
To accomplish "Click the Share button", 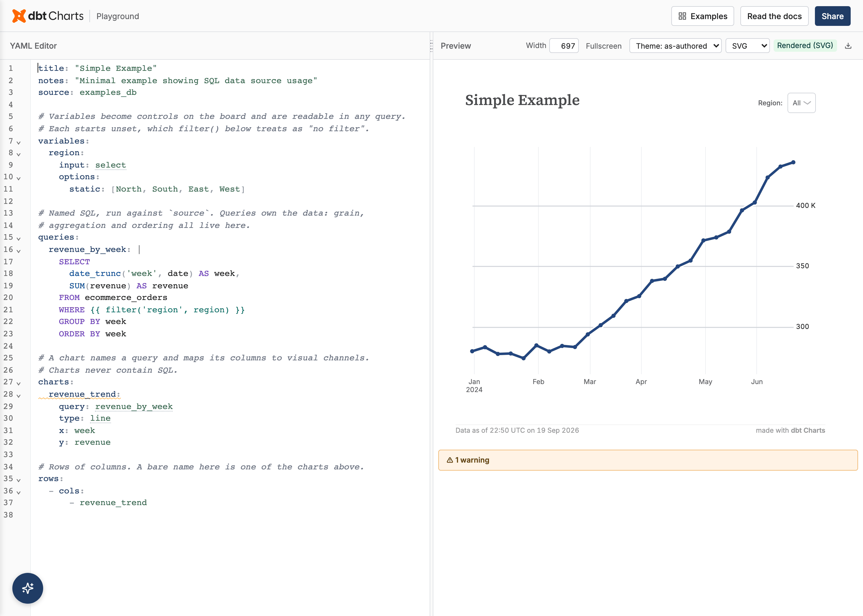I will click(832, 16).
